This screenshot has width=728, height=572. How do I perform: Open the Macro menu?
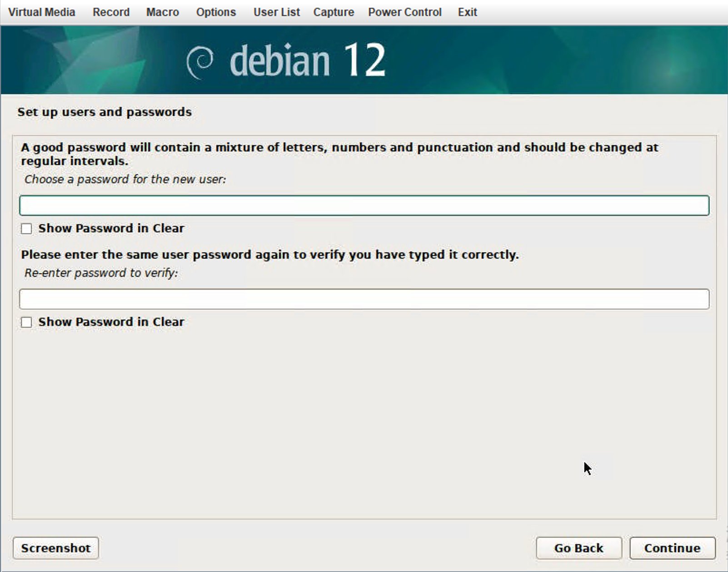tap(162, 12)
